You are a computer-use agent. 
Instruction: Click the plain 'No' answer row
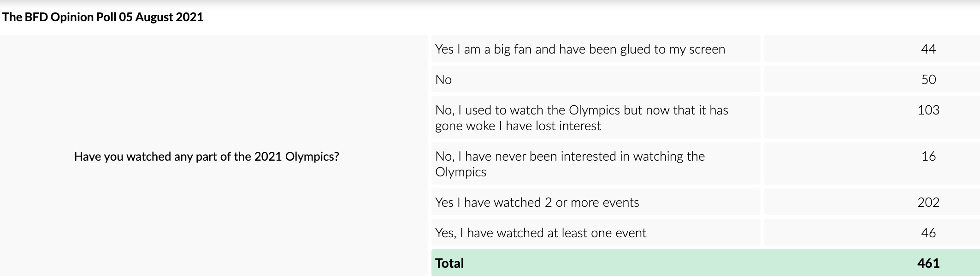coord(443,80)
